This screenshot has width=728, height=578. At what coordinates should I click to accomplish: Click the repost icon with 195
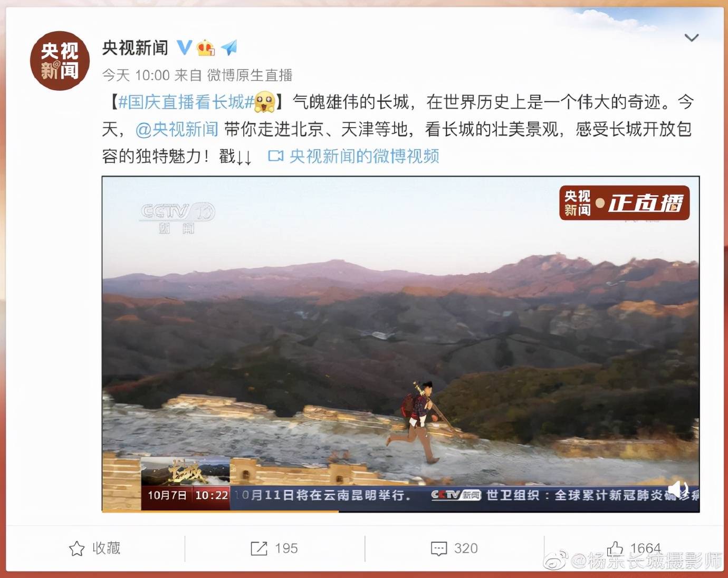click(274, 548)
